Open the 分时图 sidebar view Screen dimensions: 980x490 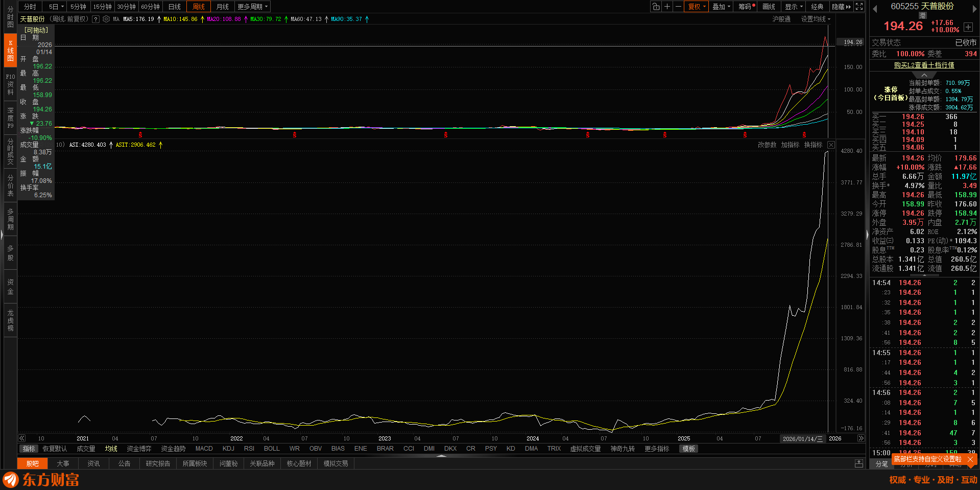click(x=10, y=17)
